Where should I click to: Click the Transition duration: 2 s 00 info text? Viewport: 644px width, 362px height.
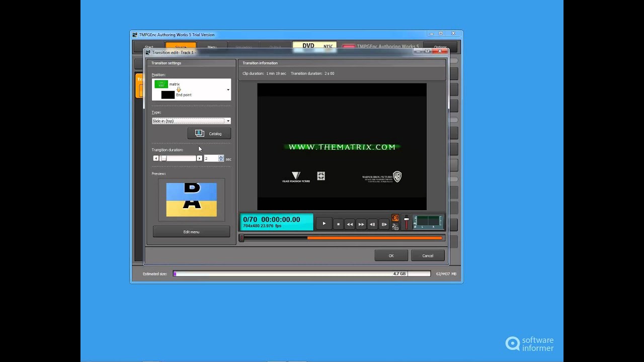(312, 73)
